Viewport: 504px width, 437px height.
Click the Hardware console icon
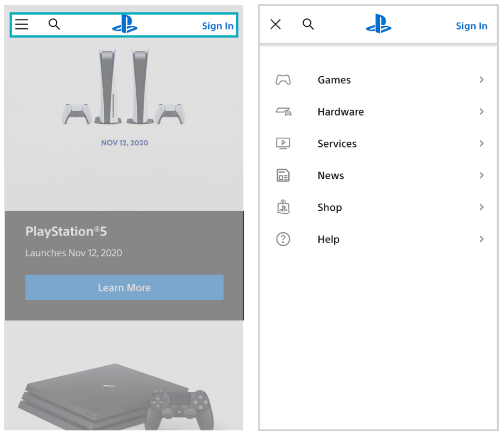(x=283, y=112)
